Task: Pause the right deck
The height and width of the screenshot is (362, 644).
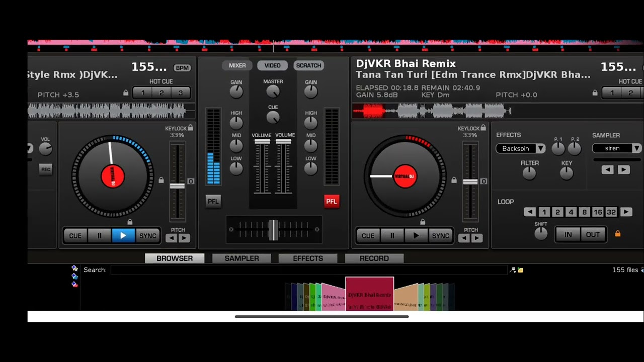Action: coord(392,236)
